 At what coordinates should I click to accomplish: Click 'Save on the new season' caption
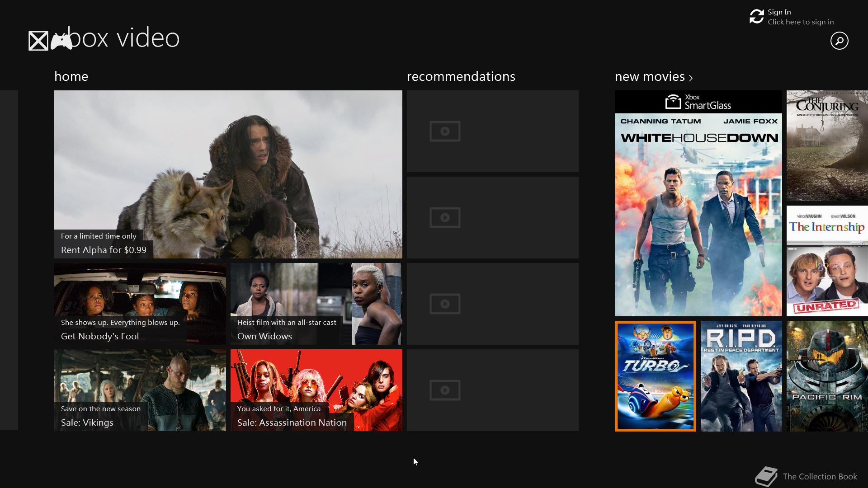click(101, 409)
